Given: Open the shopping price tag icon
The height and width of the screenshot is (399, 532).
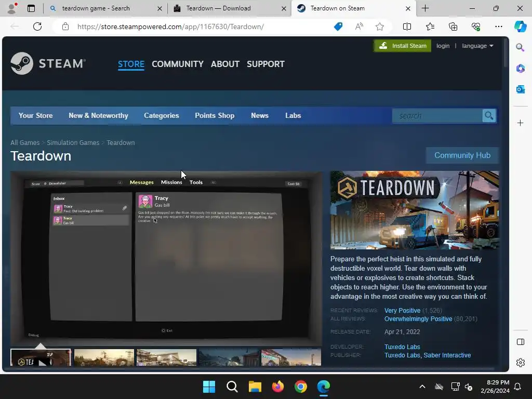Looking at the screenshot, I should [x=338, y=26].
